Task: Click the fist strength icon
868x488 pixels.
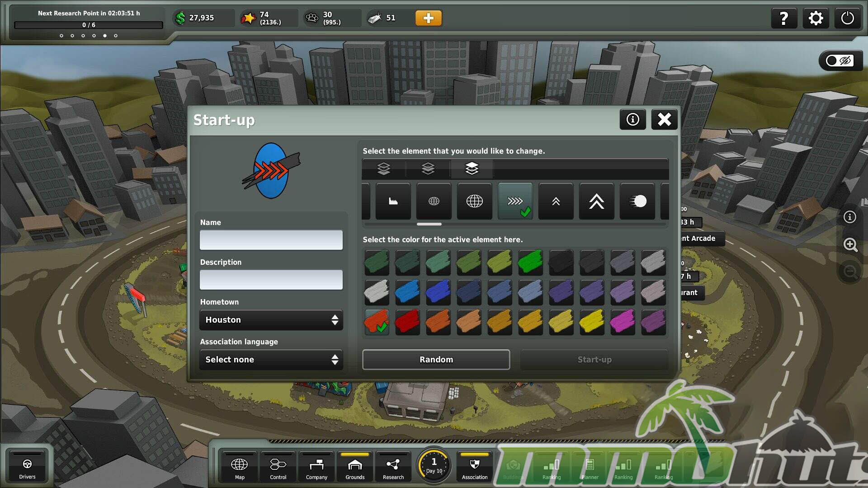Action: 312,18
